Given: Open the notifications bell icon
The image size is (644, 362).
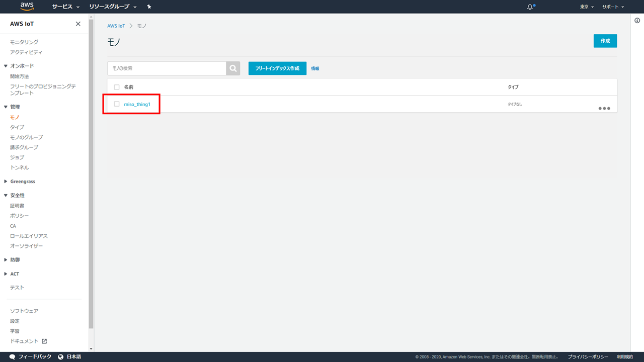Looking at the screenshot, I should point(530,7).
